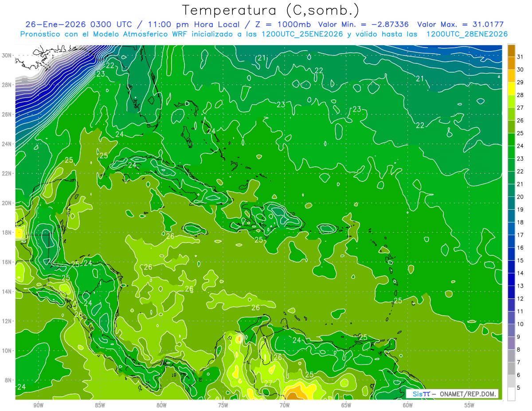
Task: Click the 24N latitude axis label
Action: (7, 144)
